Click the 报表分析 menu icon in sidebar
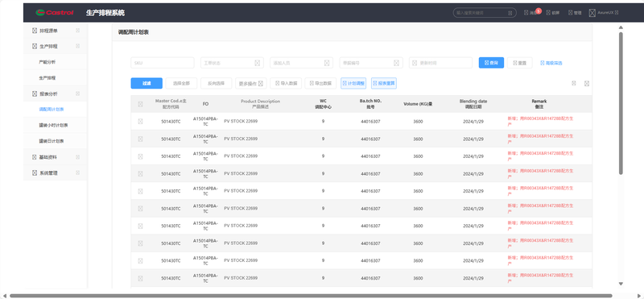The image size is (644, 299). [x=35, y=93]
